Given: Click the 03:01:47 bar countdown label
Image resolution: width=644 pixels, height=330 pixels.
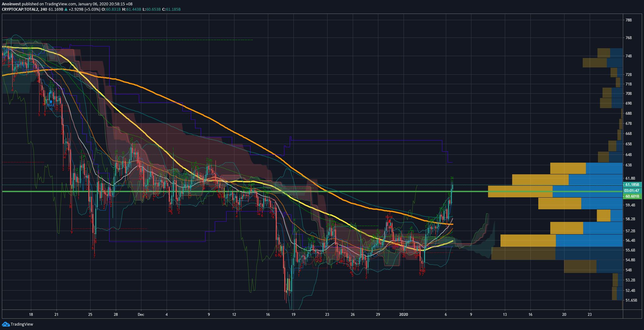Looking at the screenshot, I should 632,191.
